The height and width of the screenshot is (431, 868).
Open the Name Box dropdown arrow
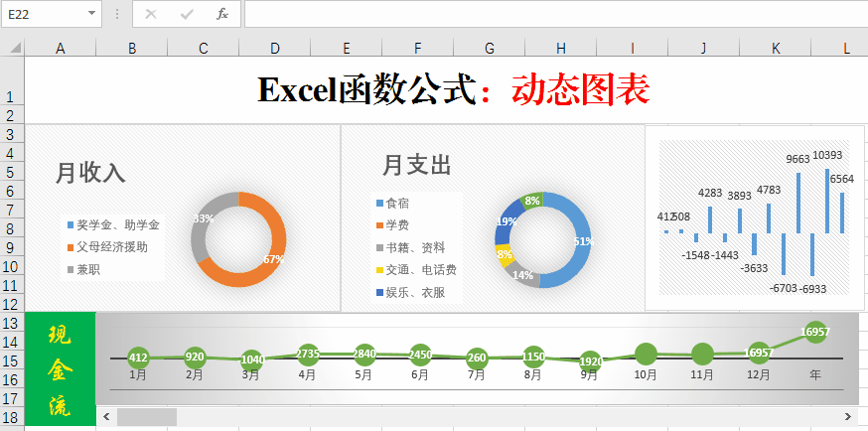91,14
